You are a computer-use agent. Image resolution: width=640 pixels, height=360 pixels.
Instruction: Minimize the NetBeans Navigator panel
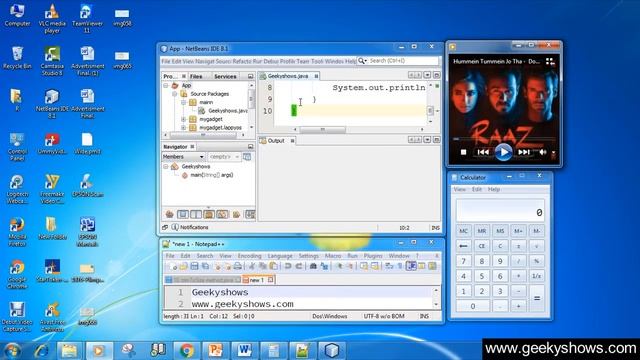click(251, 147)
